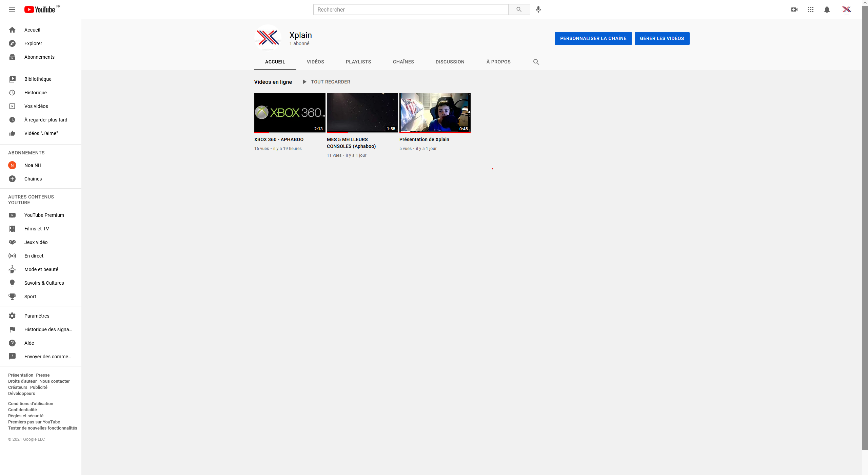Click the Xplain channel avatar
Image resolution: width=868 pixels, height=475 pixels.
coord(268,38)
